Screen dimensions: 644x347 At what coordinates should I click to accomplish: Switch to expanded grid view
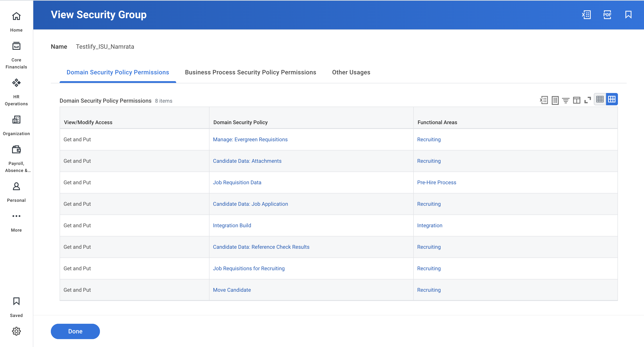(x=612, y=99)
